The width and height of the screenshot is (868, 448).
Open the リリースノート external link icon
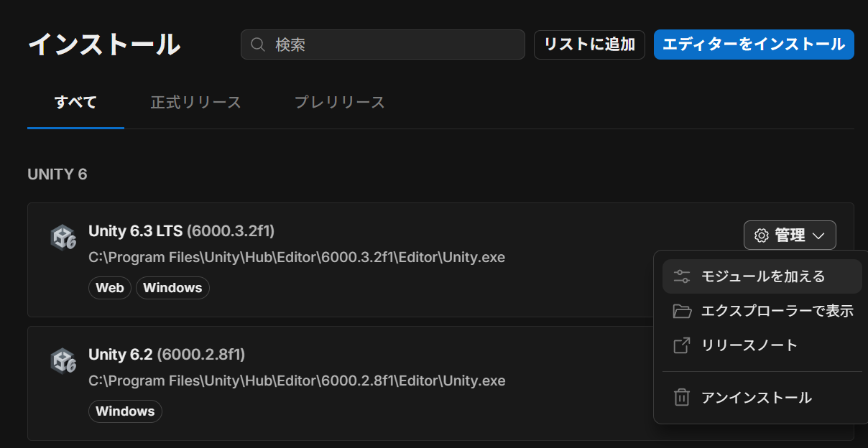click(681, 345)
